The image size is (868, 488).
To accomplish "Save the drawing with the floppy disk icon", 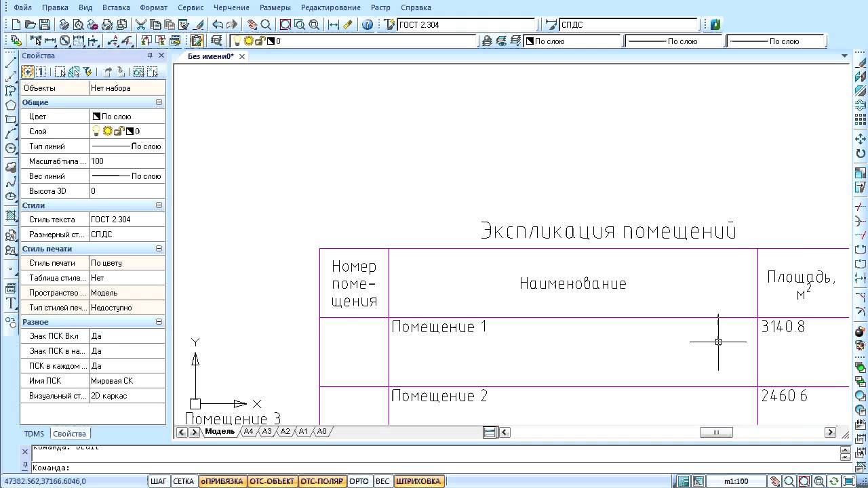I will tap(45, 24).
